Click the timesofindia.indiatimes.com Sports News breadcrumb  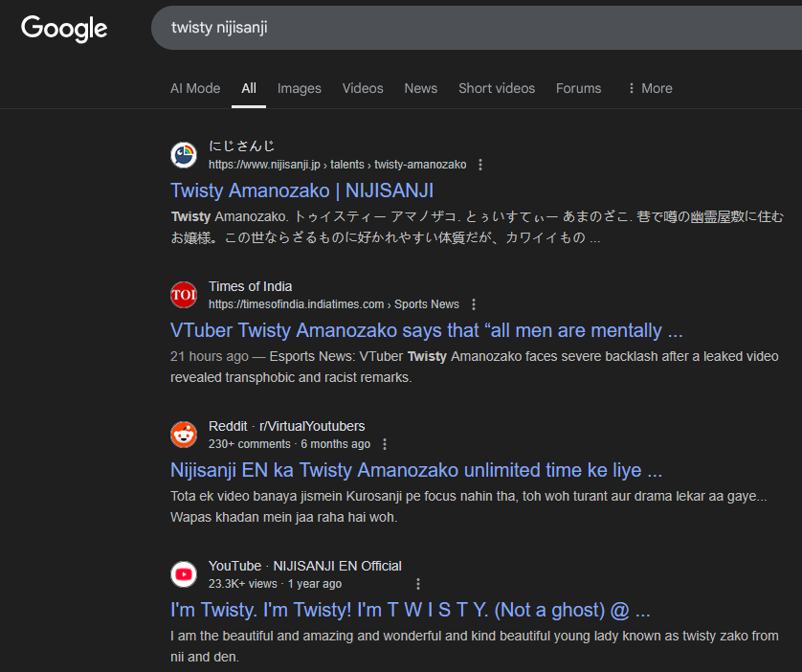point(334,304)
